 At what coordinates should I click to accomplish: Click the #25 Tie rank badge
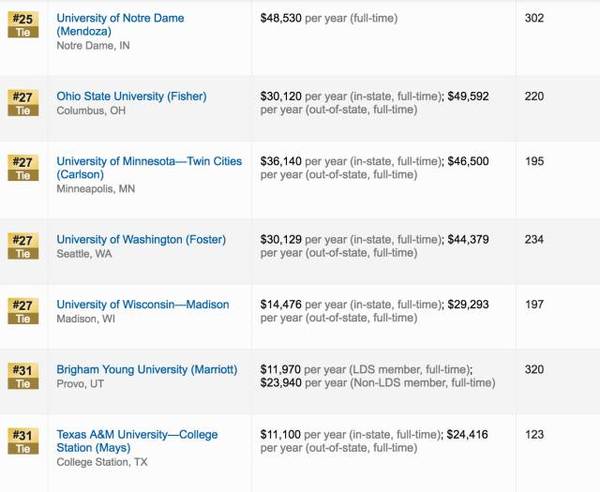coord(22,25)
